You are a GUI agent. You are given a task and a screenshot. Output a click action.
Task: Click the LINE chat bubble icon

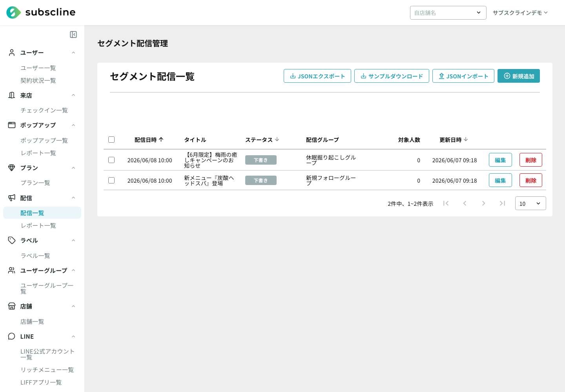pos(12,336)
